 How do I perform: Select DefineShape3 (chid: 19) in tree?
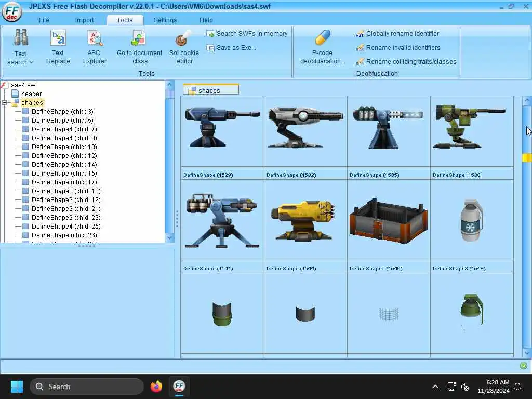(66, 199)
